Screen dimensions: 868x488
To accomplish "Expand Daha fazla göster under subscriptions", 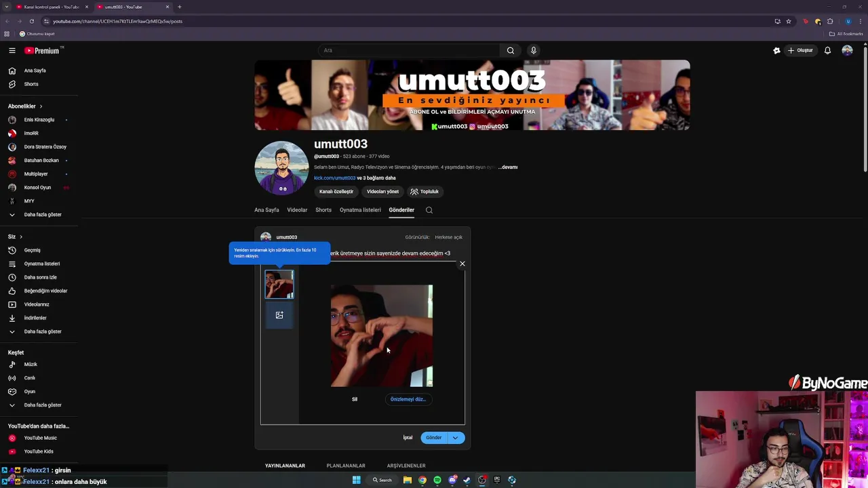I will 42,215.
